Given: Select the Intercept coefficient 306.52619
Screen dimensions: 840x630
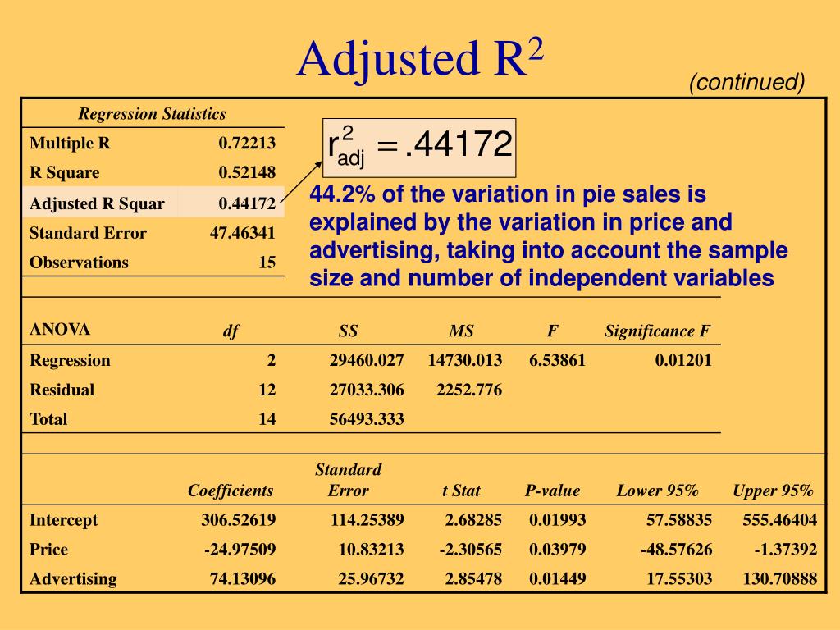Looking at the screenshot, I should point(239,519).
